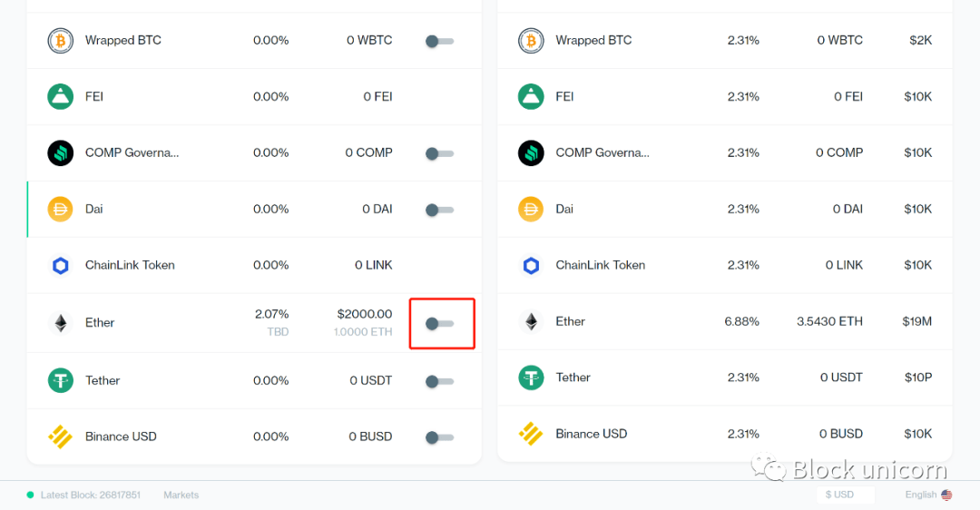
Task: Toggle the COMP collateral switch
Action: pos(439,153)
